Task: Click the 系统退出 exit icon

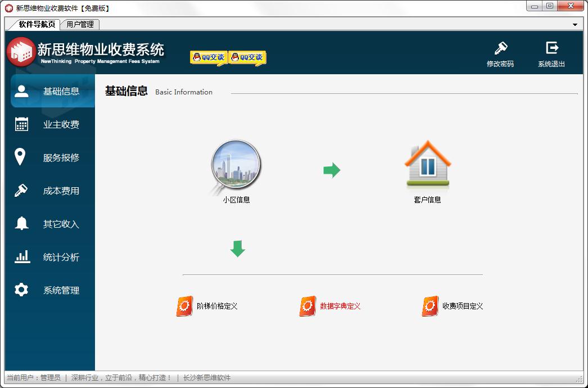Action: tap(551, 49)
